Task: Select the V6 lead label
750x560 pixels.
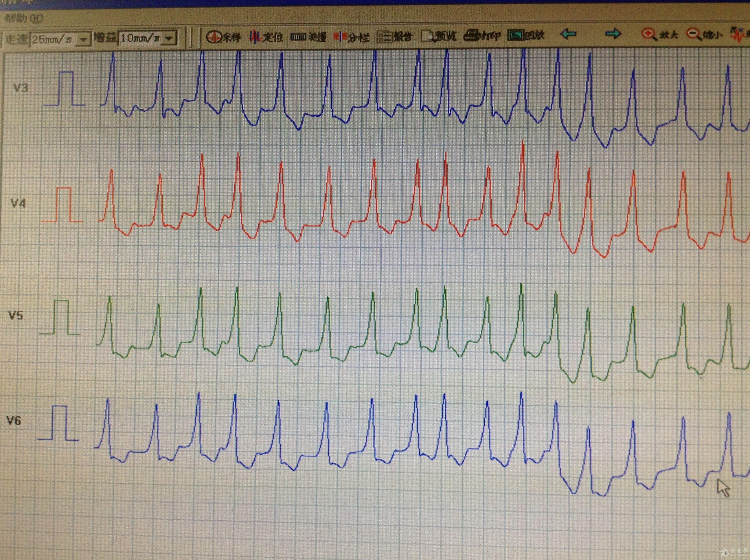Action: tap(14, 421)
